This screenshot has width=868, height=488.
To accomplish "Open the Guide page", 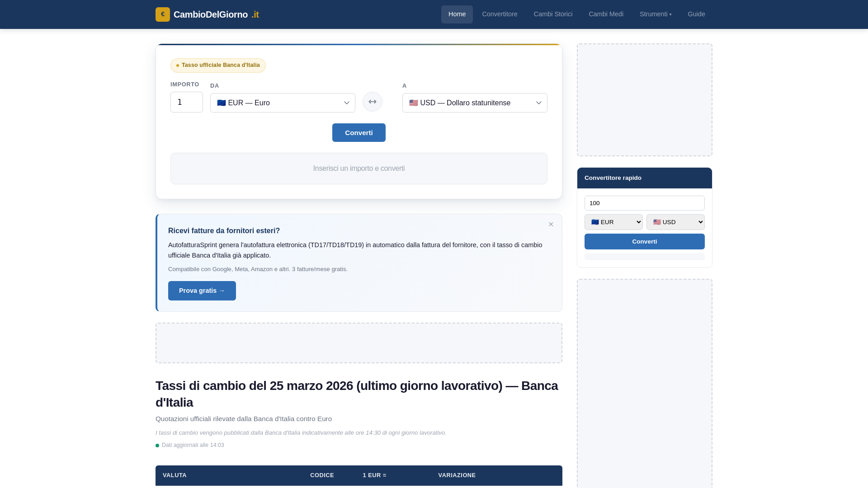I will pyautogui.click(x=696, y=14).
